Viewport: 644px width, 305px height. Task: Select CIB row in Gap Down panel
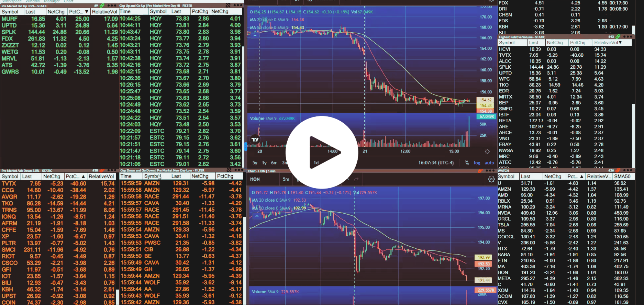coord(181,249)
